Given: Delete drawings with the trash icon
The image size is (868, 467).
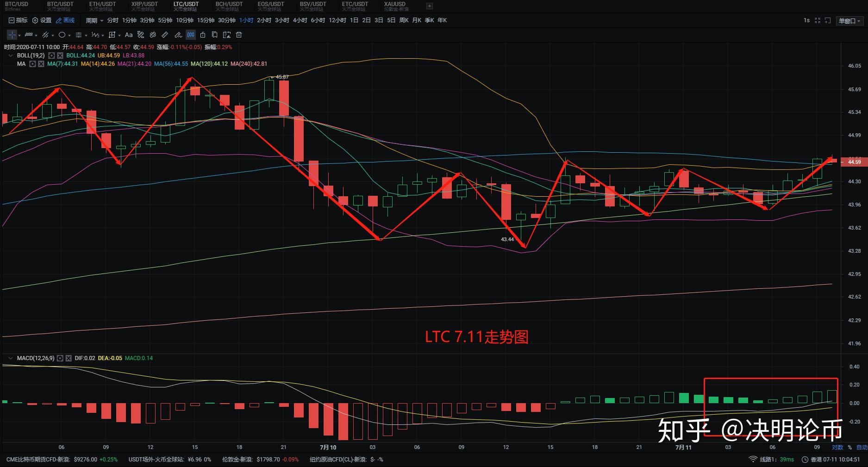Looking at the screenshot, I should [x=239, y=35].
